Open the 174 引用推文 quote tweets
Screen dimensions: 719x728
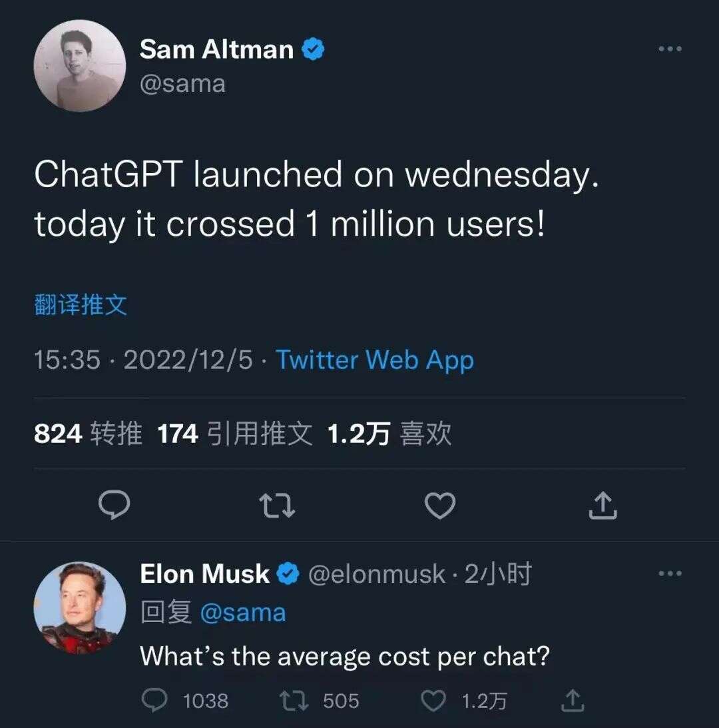pos(234,433)
